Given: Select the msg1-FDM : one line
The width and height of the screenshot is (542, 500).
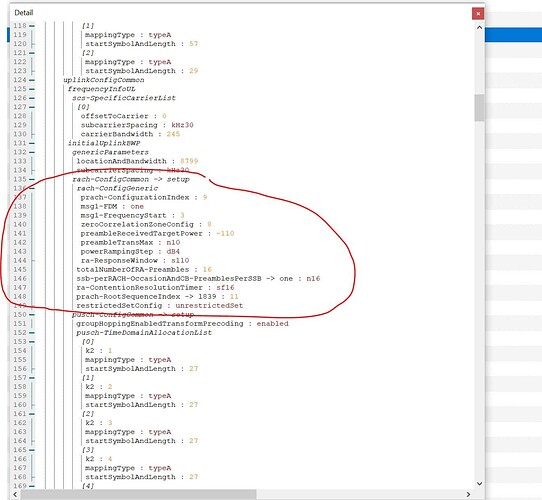Looking at the screenshot, I should tap(112, 206).
